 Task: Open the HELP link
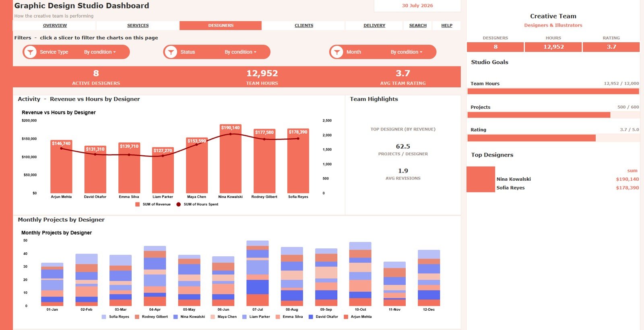click(447, 25)
